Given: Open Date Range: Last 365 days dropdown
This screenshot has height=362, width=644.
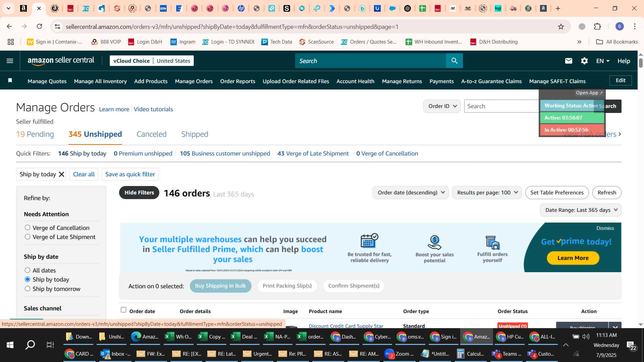Looking at the screenshot, I should click(x=581, y=210).
